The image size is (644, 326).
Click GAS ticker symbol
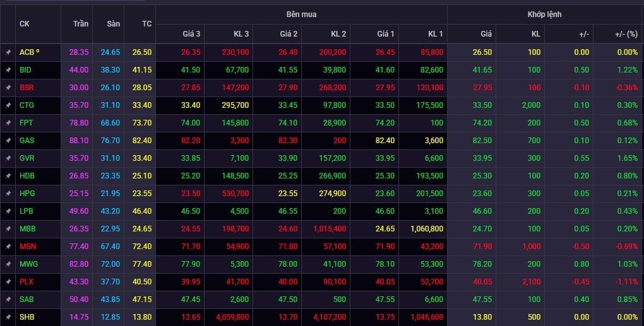[27, 140]
